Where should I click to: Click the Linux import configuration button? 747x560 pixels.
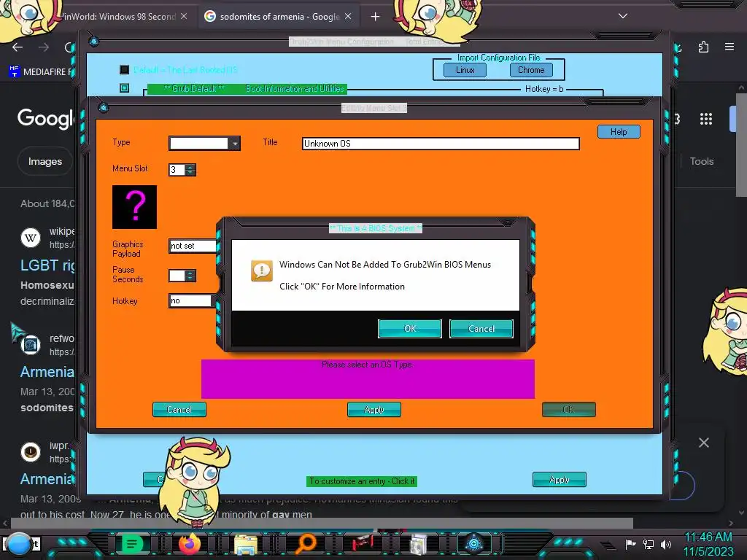pyautogui.click(x=465, y=70)
